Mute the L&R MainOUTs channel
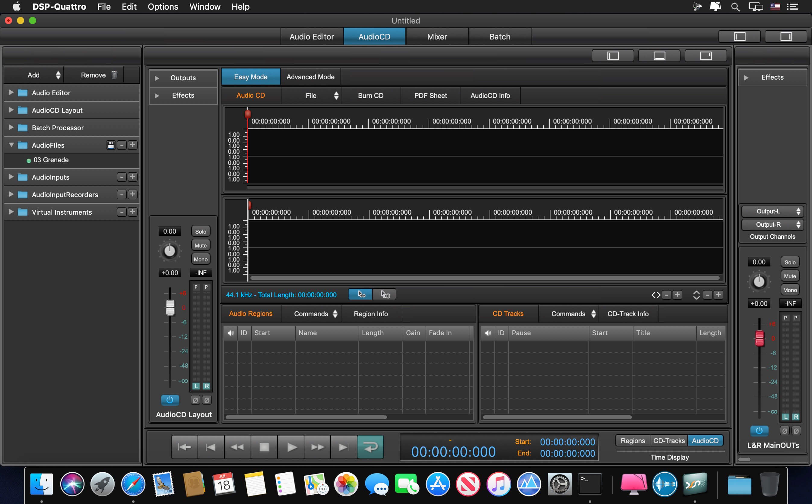Viewport: 812px width, 504px height. point(789,276)
